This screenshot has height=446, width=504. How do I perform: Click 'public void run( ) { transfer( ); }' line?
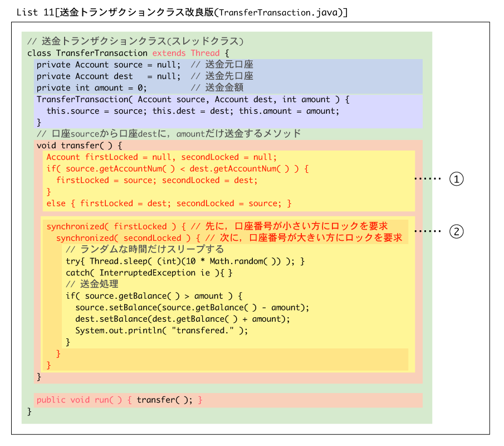pyautogui.click(x=119, y=400)
